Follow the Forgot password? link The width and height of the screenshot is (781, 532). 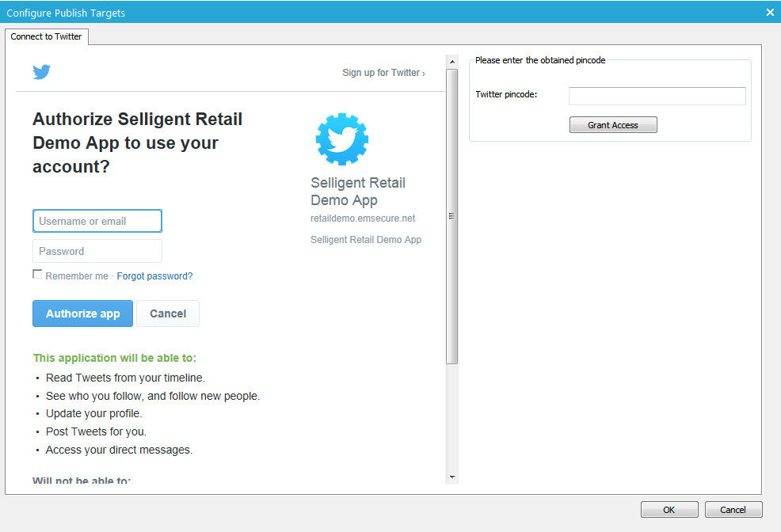click(x=154, y=276)
